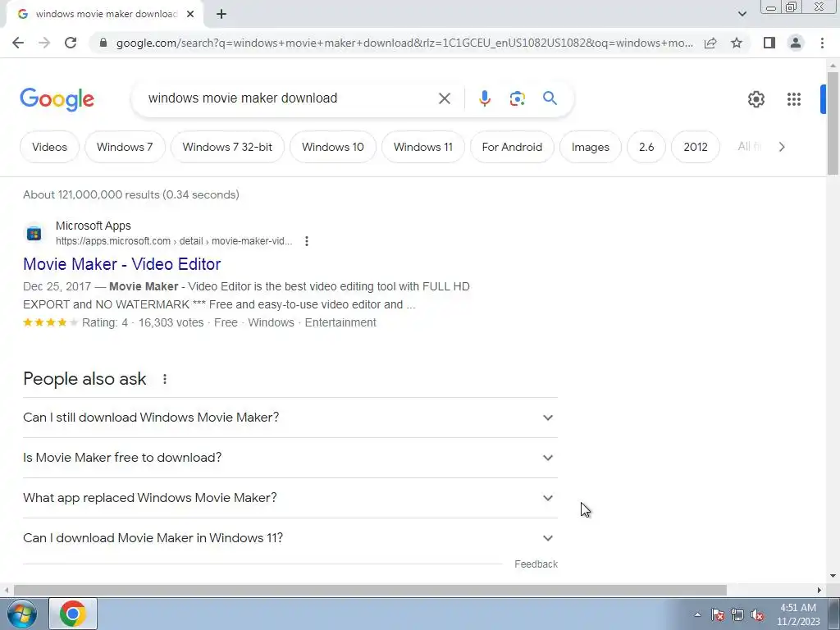Image resolution: width=840 pixels, height=630 pixels.
Task: Click the Chrome taskbar icon
Action: (73, 614)
